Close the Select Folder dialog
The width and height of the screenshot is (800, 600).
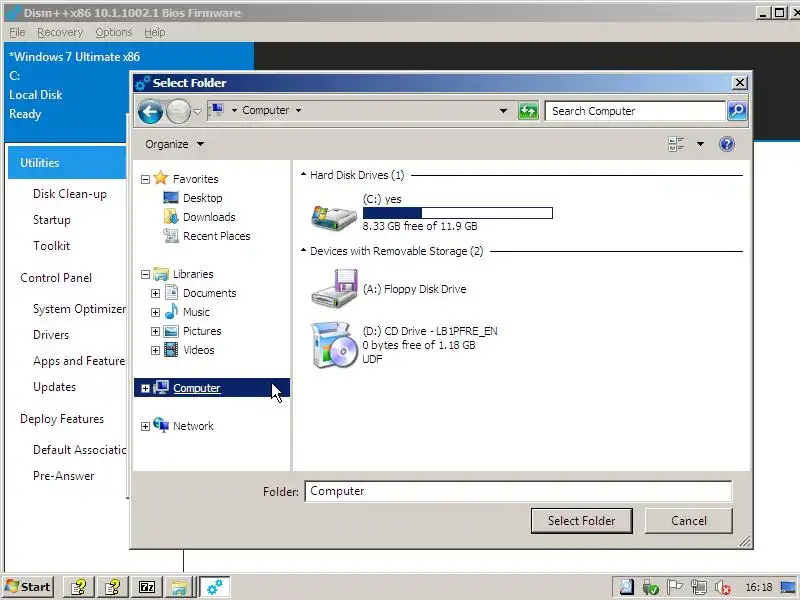click(740, 83)
